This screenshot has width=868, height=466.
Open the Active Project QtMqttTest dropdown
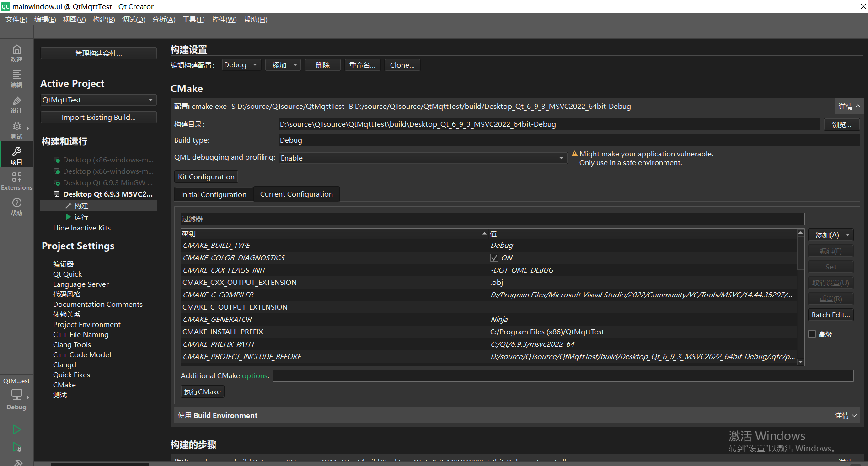98,100
